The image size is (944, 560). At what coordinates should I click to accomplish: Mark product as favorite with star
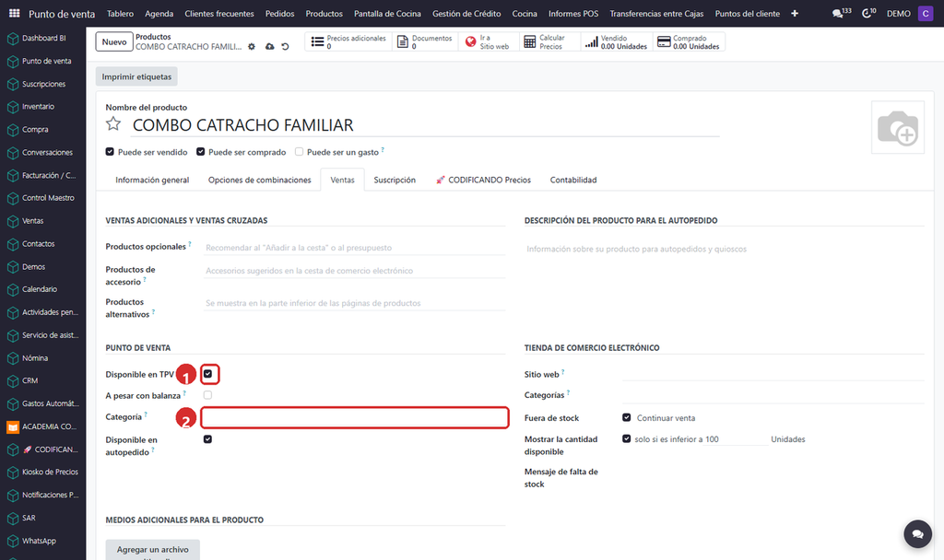pyautogui.click(x=113, y=124)
